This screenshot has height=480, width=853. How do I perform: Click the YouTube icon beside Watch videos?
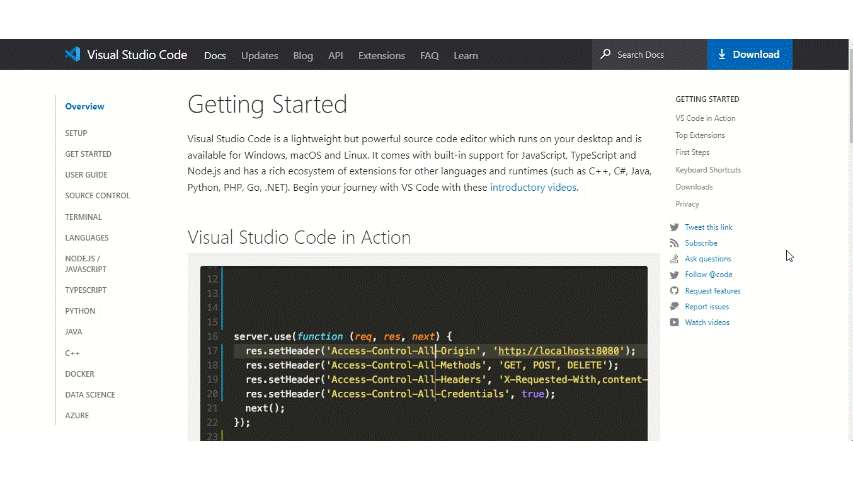[675, 322]
